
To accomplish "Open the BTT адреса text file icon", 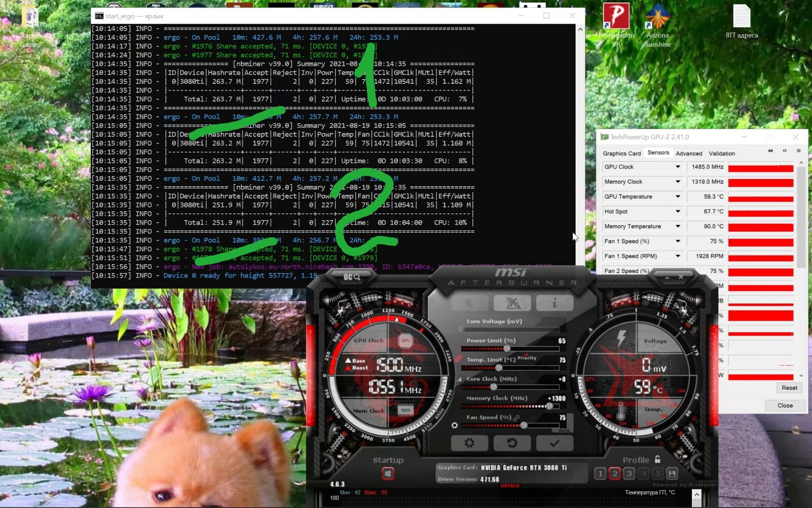I will tap(742, 21).
